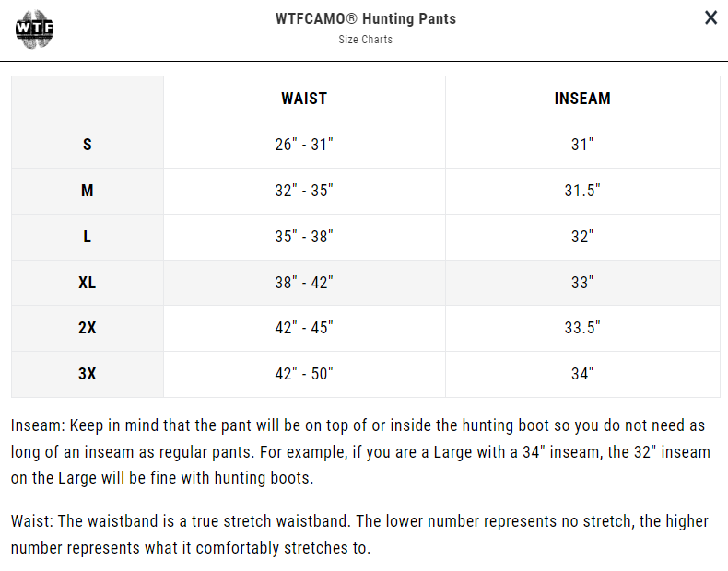Select the XL size row label

(88, 283)
